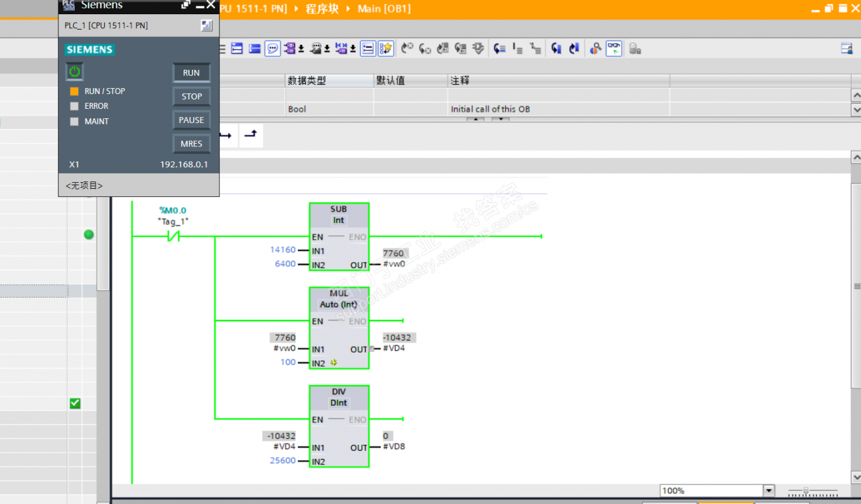861x504 pixels.
Task: Set the simulated PLC to RUN
Action: coord(191,73)
